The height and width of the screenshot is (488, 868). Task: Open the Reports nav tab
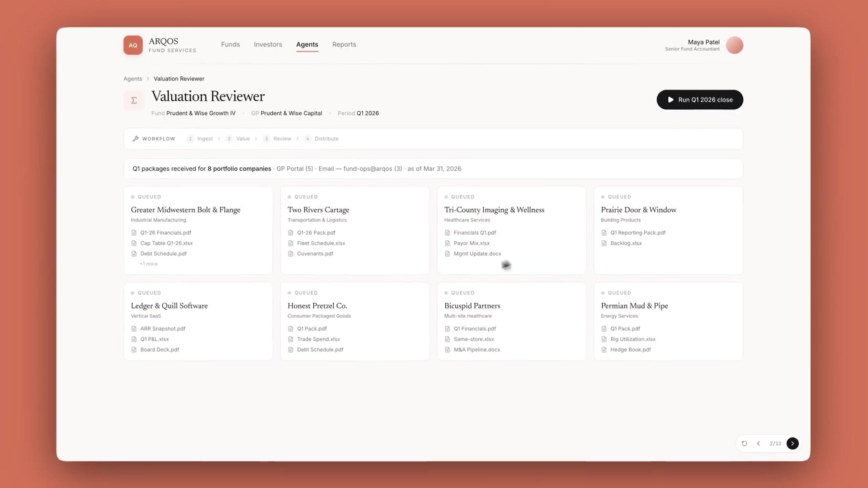(344, 44)
